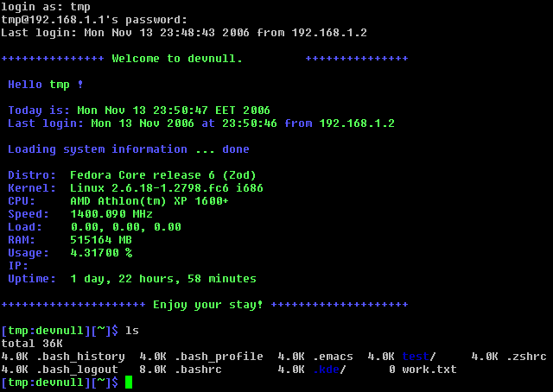Viewport: 553px width, 392px height.
Task: Click the .emacs file entry
Action: (x=332, y=357)
